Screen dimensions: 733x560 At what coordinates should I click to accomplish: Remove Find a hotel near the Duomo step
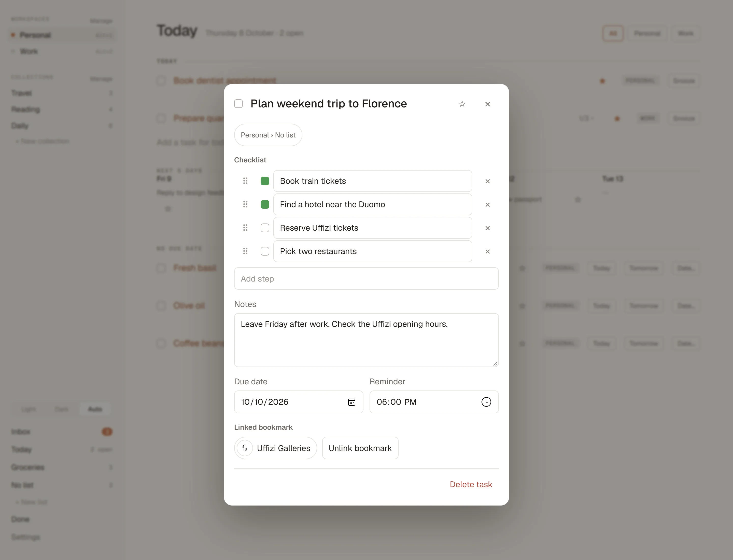pos(487,204)
